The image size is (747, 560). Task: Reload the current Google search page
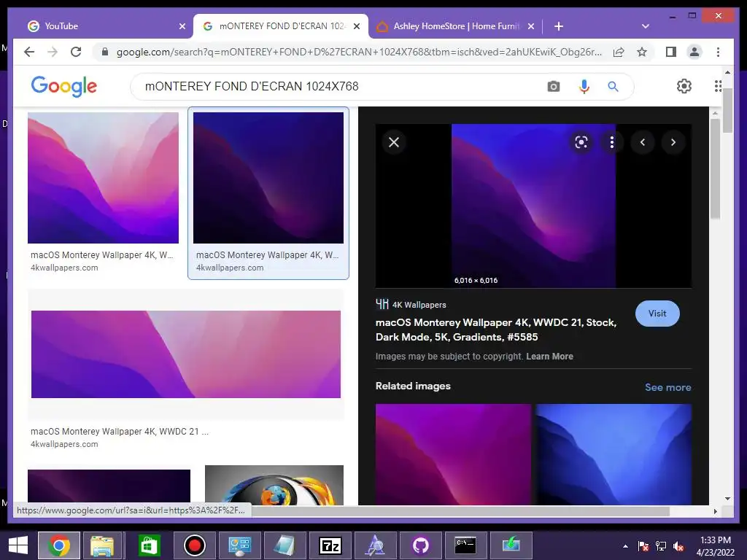[x=76, y=52]
